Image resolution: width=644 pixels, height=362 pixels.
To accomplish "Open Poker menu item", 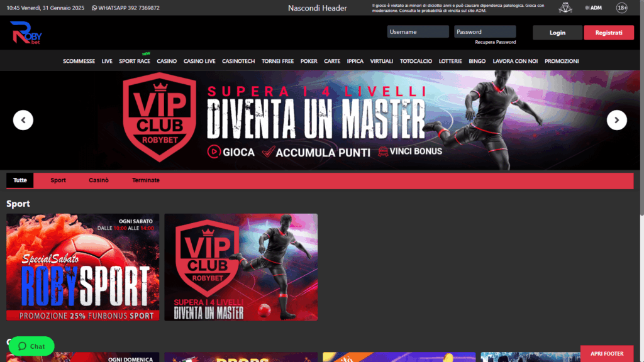I will [x=309, y=61].
